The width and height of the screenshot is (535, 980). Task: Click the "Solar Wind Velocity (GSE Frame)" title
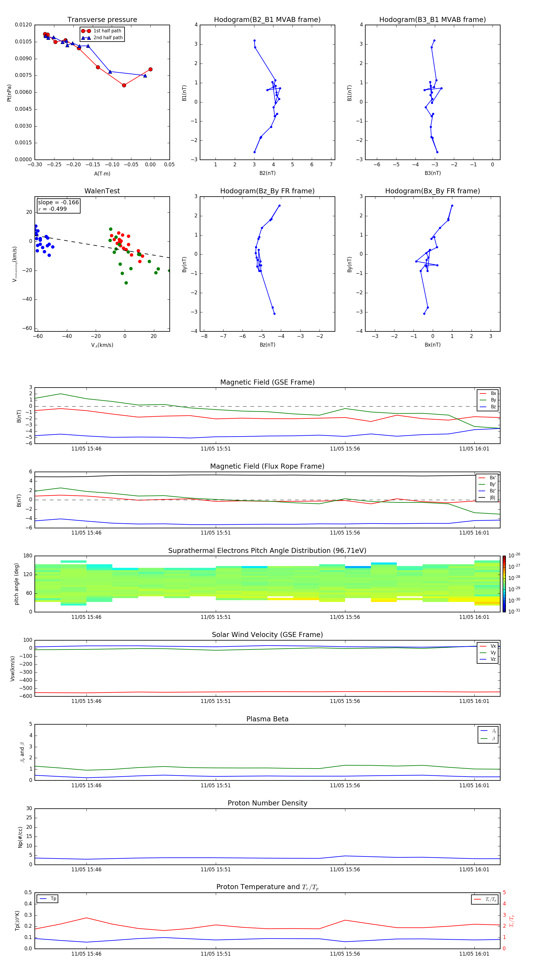coord(267,635)
